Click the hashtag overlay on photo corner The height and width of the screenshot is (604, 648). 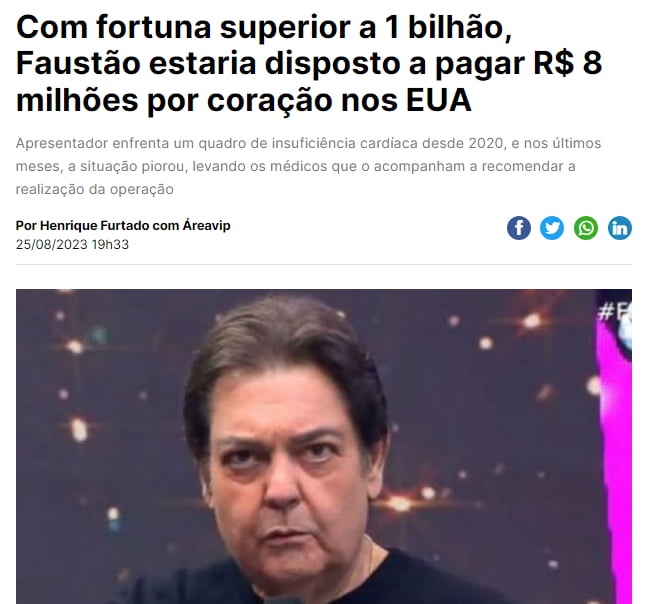(614, 312)
